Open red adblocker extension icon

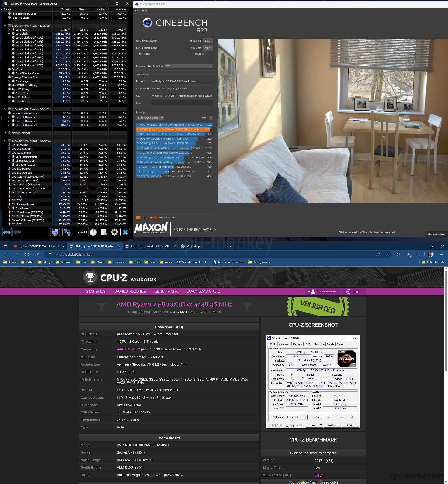point(409,255)
